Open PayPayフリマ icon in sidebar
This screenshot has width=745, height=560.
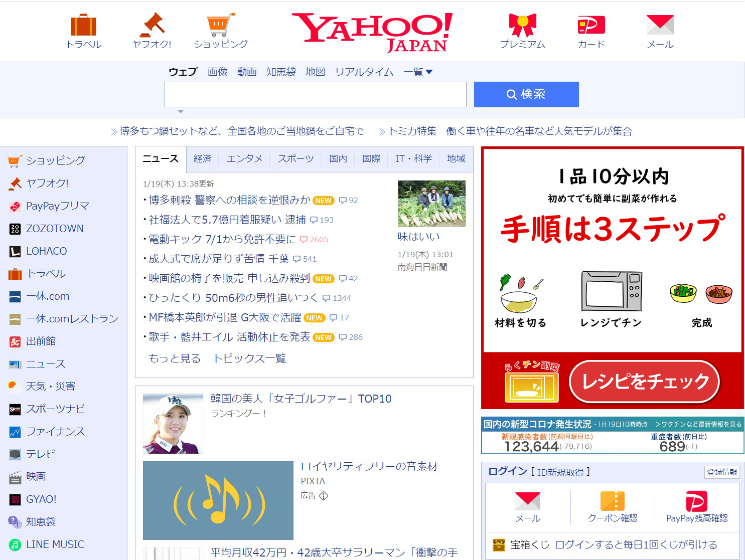pos(15,206)
